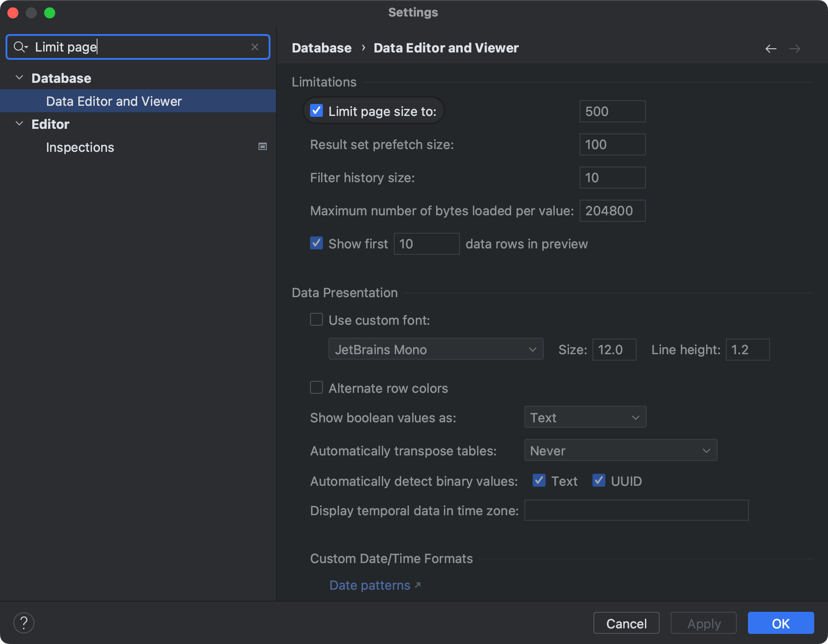The width and height of the screenshot is (828, 644).
Task: Disable the "Limit page size to" checkbox
Action: (316, 110)
